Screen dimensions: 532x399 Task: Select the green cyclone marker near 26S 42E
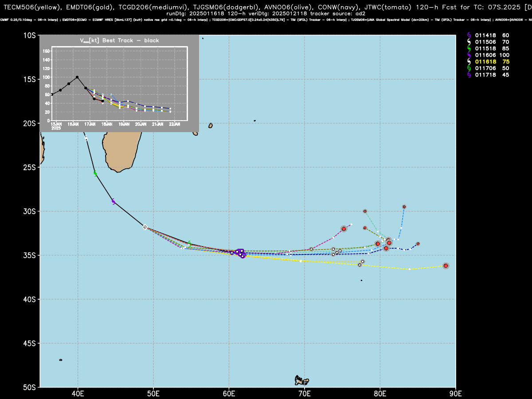(95, 173)
